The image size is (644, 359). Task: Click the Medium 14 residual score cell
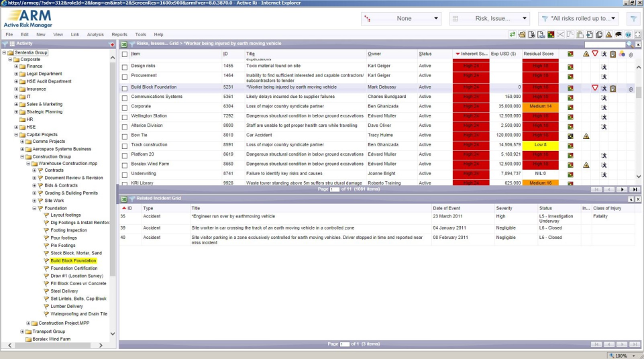(x=541, y=107)
